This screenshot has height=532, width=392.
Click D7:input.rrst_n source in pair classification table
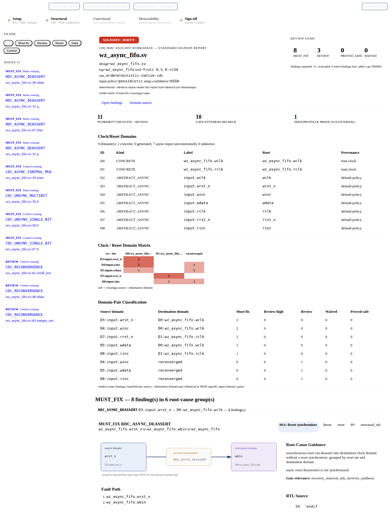pyautogui.click(x=116, y=337)
